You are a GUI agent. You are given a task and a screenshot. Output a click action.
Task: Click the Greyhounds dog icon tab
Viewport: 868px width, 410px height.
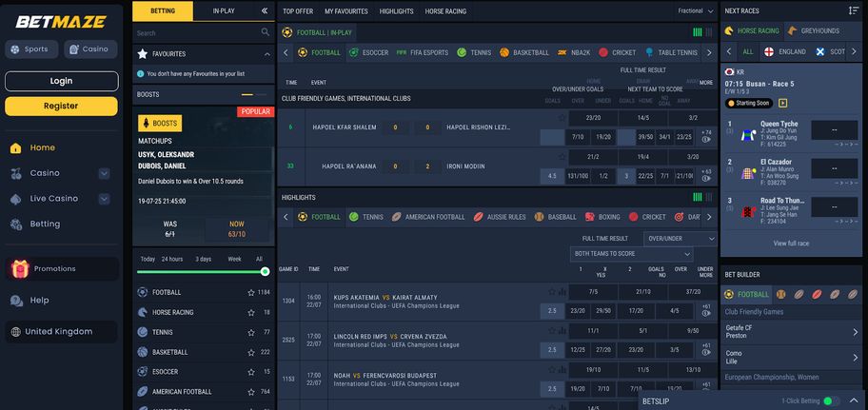click(x=793, y=31)
